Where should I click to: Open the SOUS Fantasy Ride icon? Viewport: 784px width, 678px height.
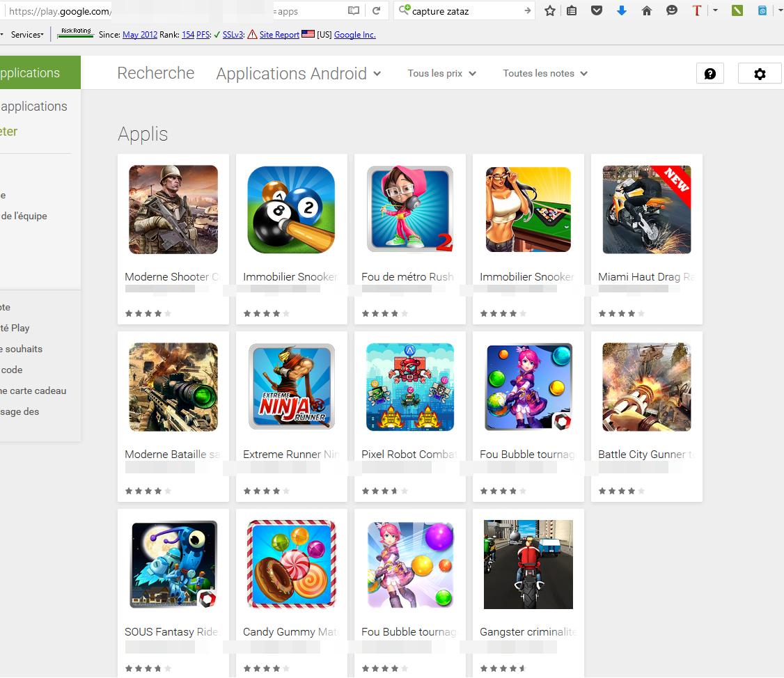click(173, 565)
